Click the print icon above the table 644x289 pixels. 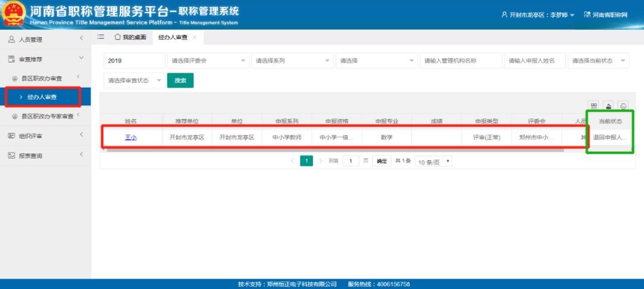tap(624, 106)
